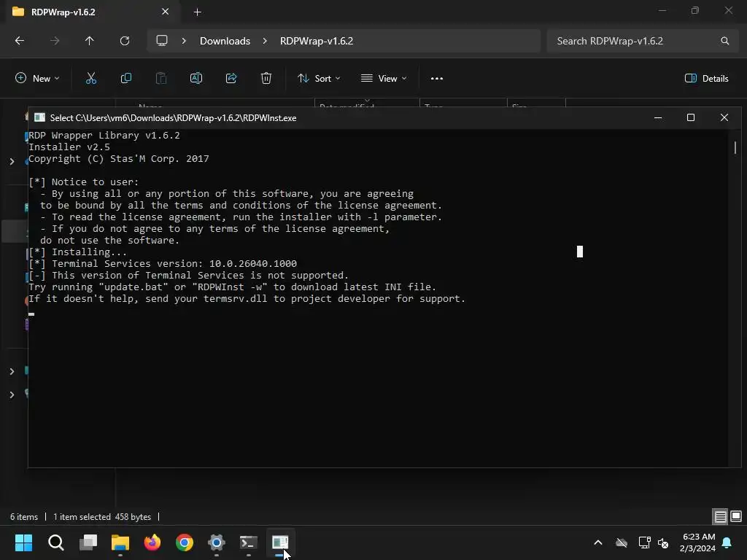Click the This PC monitor icon in address bar
747x560 pixels.
(x=162, y=41)
